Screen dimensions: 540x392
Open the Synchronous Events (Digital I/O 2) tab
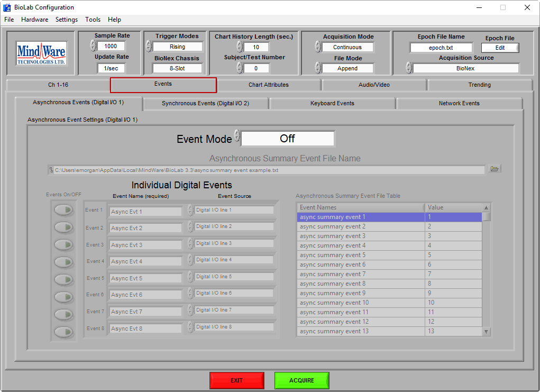pyautogui.click(x=206, y=103)
